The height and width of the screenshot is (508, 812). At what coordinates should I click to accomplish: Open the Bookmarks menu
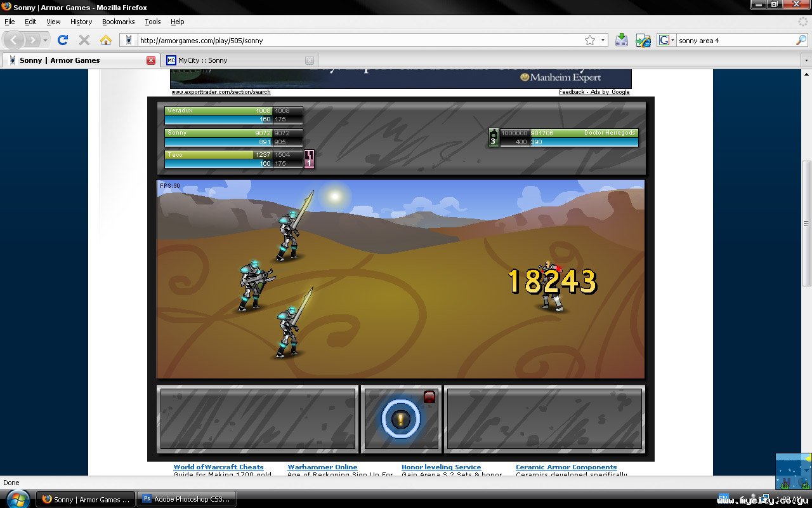click(x=119, y=22)
